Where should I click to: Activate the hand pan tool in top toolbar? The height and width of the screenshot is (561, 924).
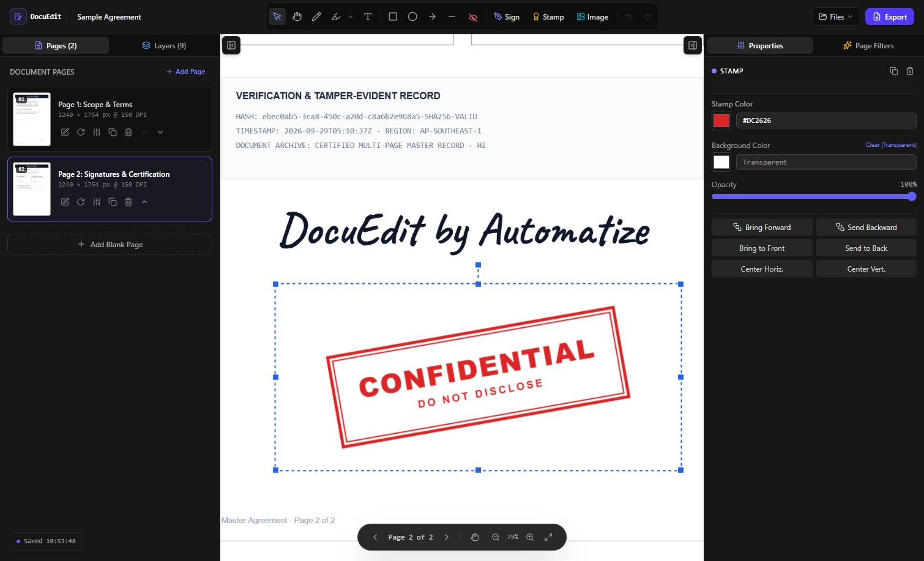(297, 17)
